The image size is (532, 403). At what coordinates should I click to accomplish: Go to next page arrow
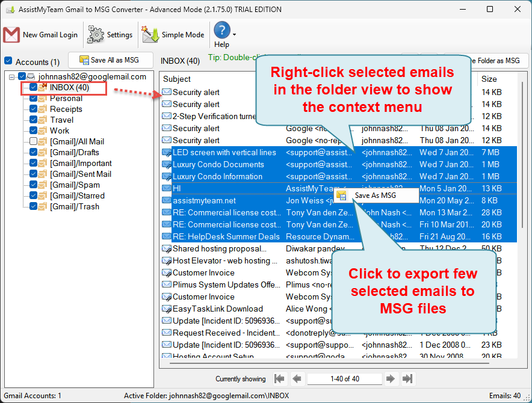tap(391, 378)
